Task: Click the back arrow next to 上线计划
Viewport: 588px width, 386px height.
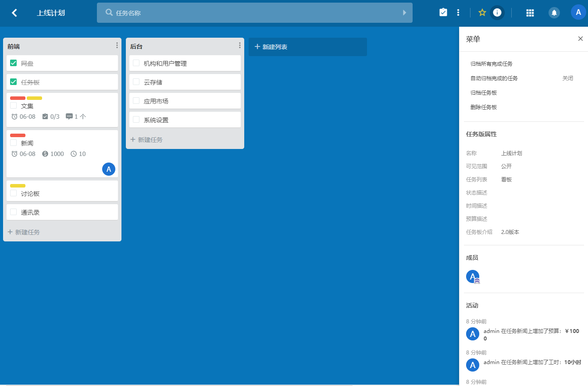Action: (14, 13)
